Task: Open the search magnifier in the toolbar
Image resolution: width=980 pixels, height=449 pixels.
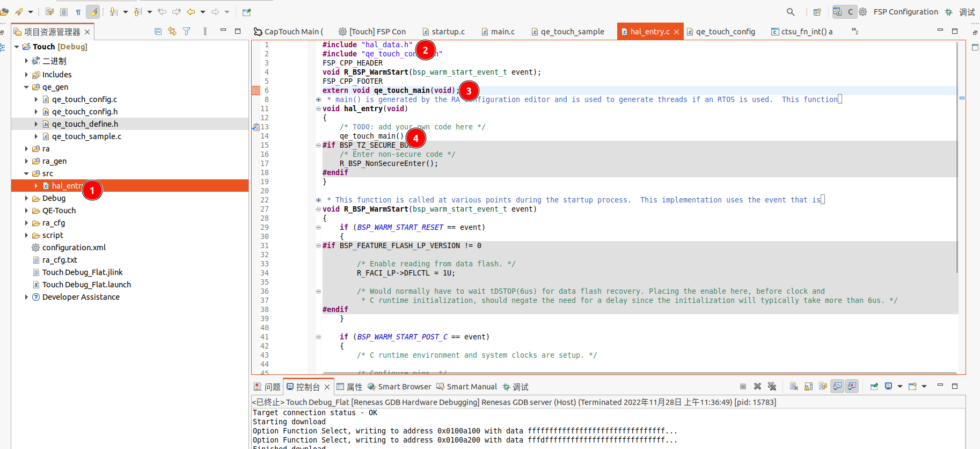Action: click(791, 12)
